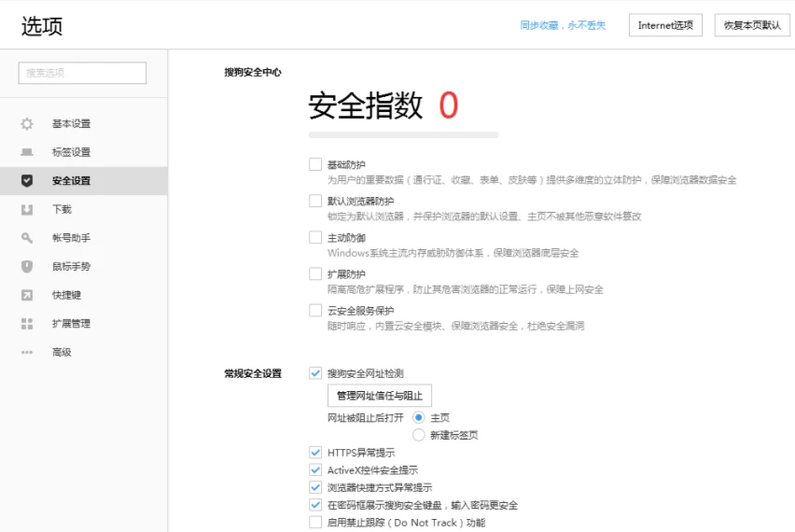
Task: Tick 启用禁止跟踪 (Do Not Track) checkbox
Action: (315, 523)
